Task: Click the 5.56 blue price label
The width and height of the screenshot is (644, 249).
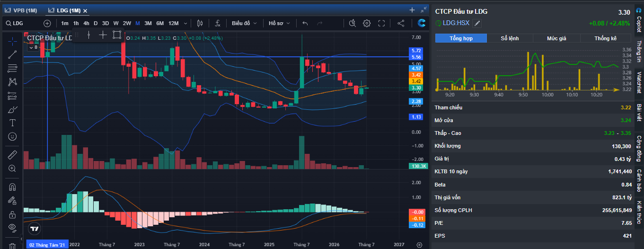Action: pos(416,57)
